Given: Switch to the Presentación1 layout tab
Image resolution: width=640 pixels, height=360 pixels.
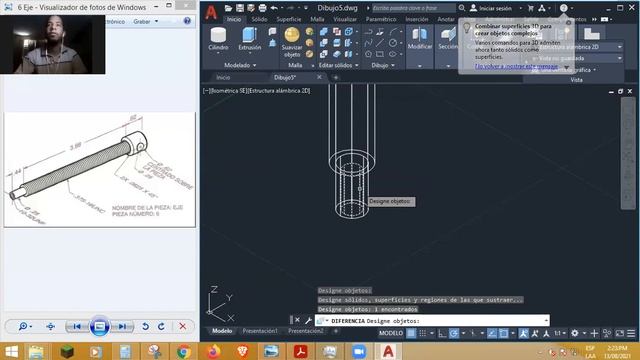Looking at the screenshot, I should point(260,331).
